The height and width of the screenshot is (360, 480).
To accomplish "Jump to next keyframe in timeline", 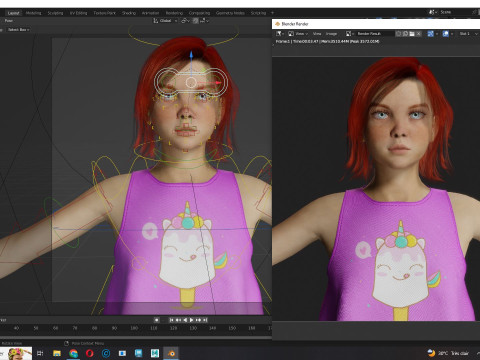I will 198,320.
